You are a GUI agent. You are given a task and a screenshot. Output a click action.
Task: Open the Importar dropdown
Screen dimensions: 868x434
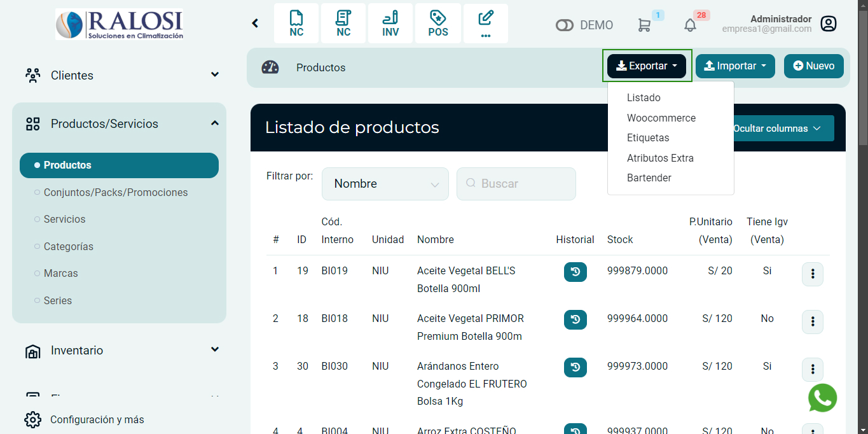pos(734,66)
